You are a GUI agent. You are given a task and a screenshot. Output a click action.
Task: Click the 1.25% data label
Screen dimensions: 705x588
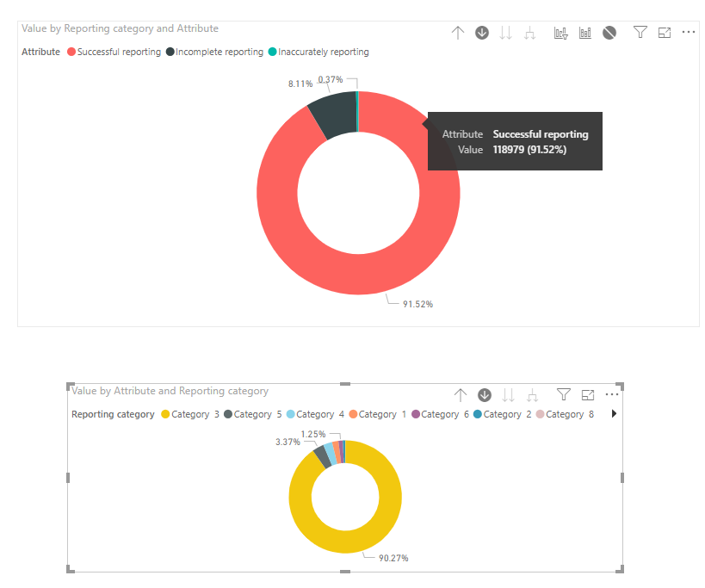click(313, 434)
